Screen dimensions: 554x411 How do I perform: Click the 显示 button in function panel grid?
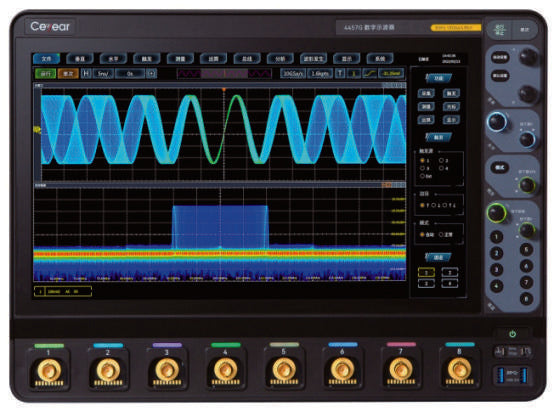tap(451, 120)
